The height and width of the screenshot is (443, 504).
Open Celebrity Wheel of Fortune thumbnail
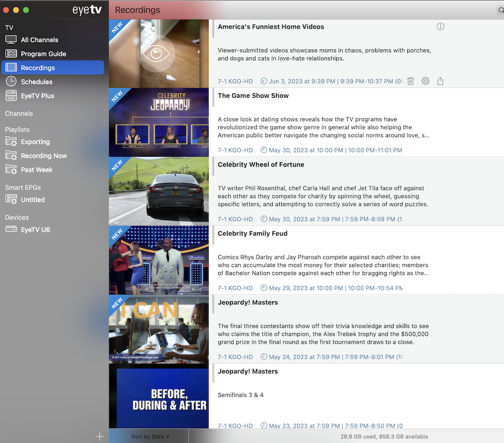click(158, 192)
